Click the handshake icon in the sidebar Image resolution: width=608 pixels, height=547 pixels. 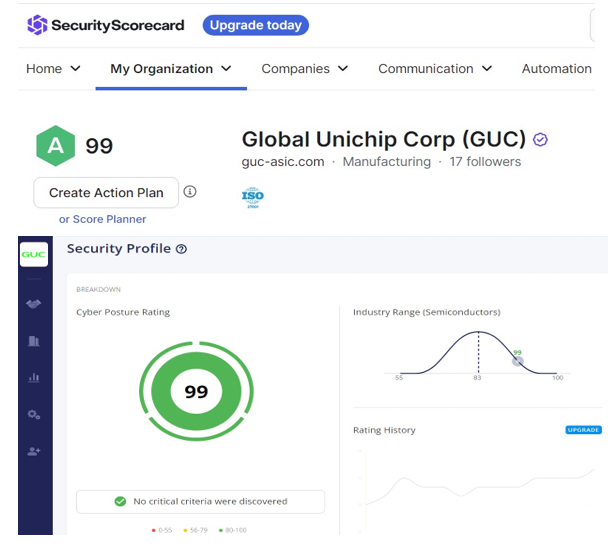click(x=34, y=304)
